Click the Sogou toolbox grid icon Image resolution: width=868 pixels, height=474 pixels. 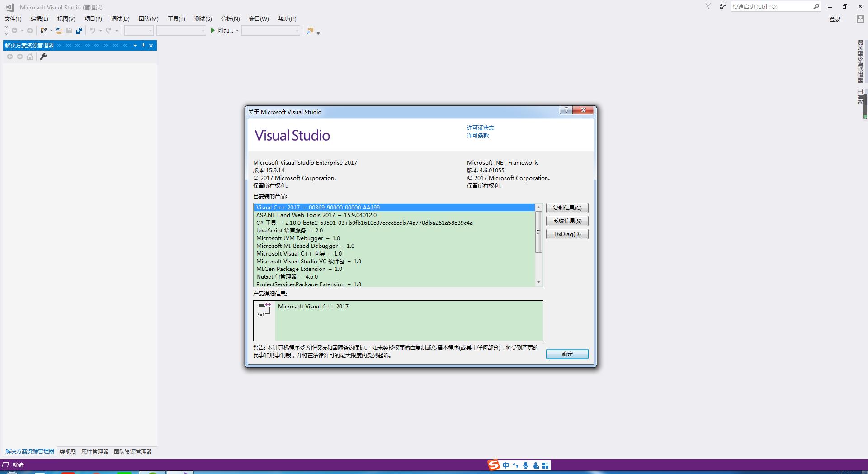click(546, 465)
